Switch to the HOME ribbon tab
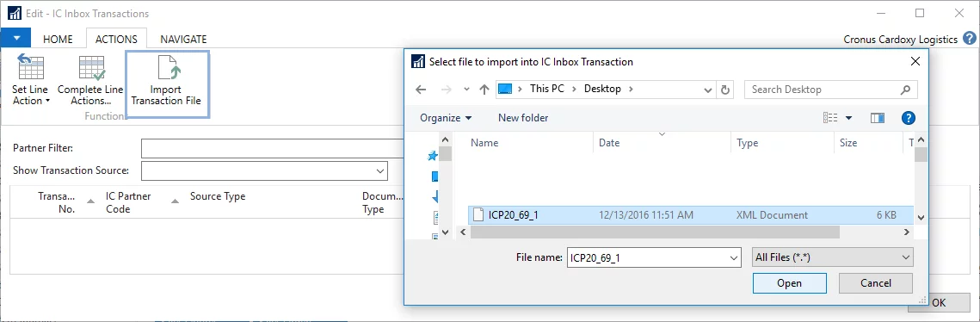This screenshot has height=322, width=980. point(58,39)
